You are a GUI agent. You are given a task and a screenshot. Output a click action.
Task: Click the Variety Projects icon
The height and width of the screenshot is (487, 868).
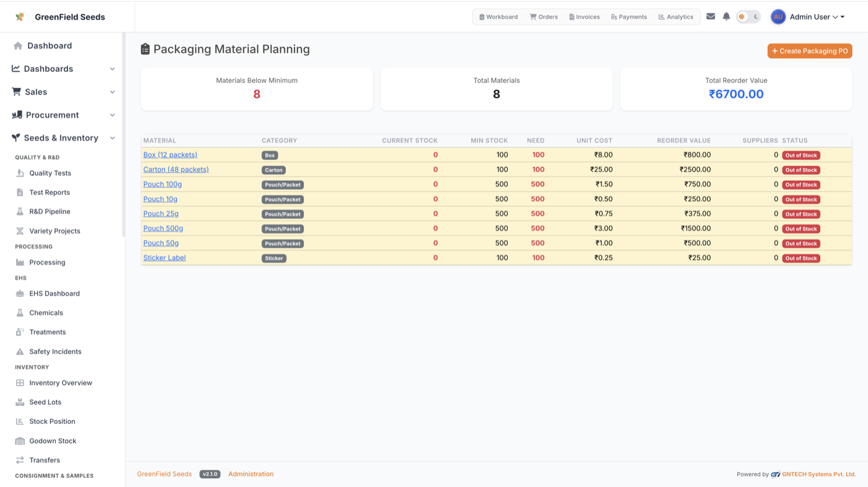20,231
